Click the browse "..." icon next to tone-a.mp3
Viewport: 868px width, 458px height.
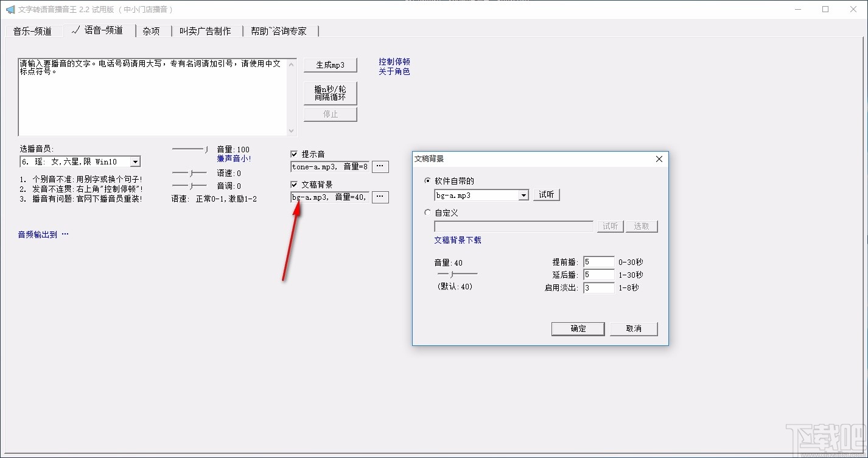point(380,166)
